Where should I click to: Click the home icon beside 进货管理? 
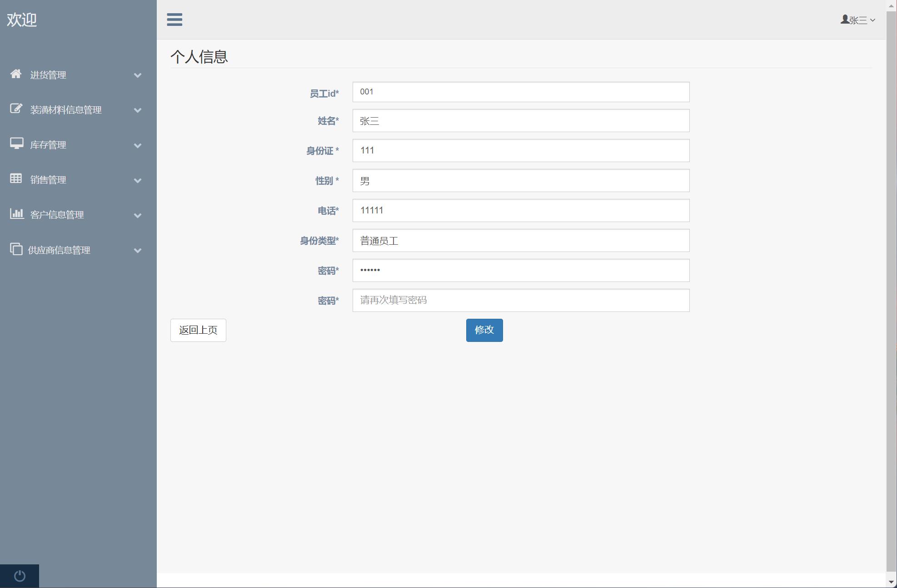tap(16, 74)
